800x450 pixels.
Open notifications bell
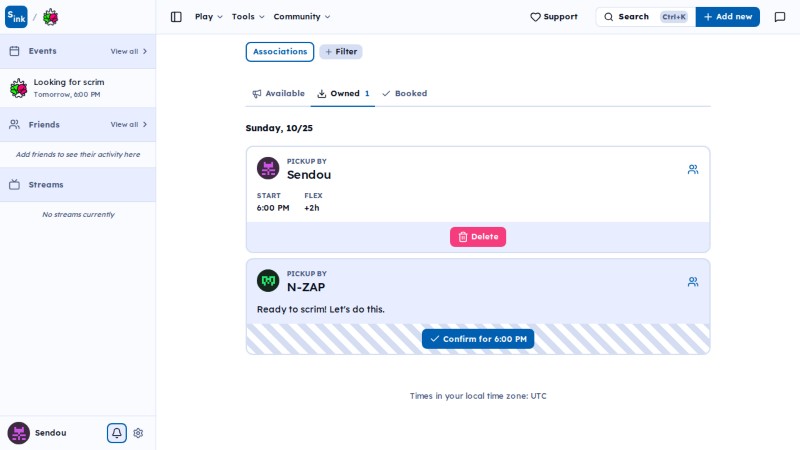tap(117, 433)
